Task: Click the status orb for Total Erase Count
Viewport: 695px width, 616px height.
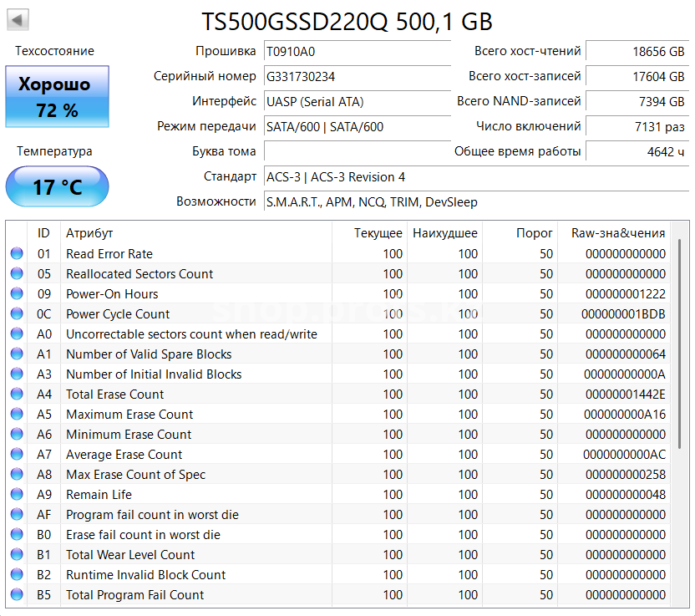Action: [16, 395]
